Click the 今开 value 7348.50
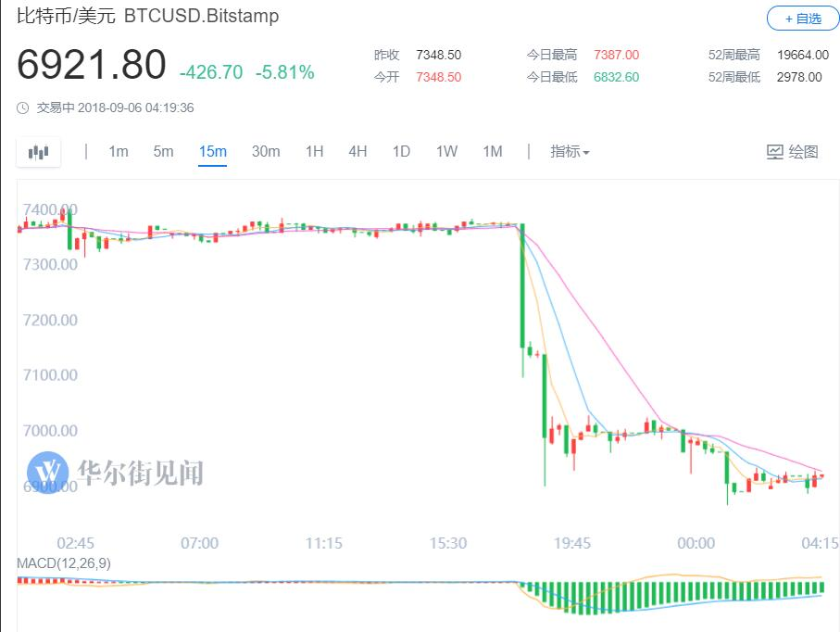The image size is (840, 632). click(438, 77)
